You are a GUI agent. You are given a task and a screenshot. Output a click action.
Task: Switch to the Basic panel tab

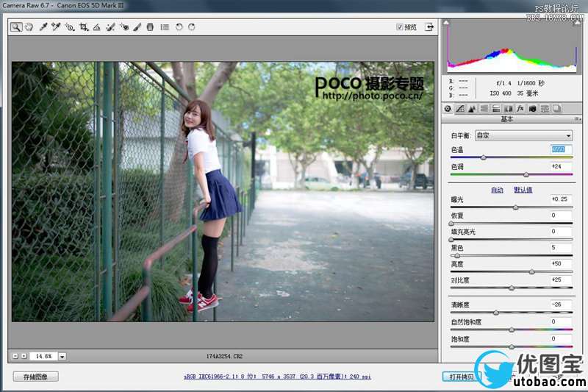click(x=448, y=109)
